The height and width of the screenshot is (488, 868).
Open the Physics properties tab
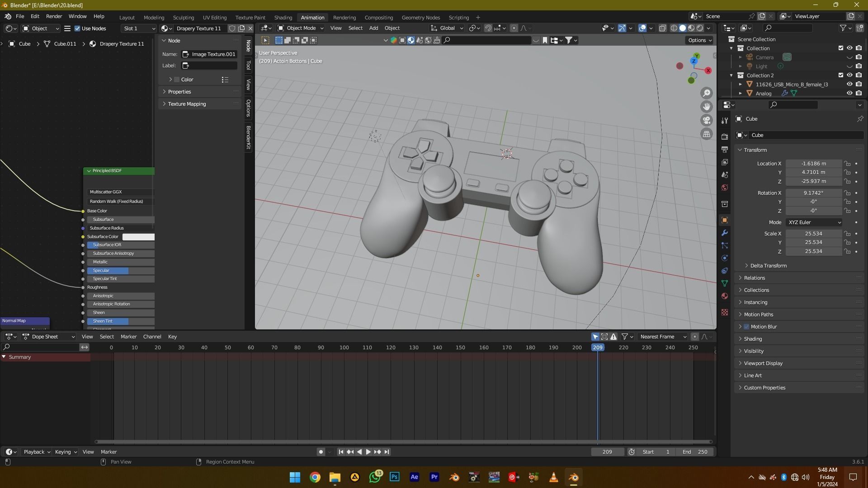725,258
